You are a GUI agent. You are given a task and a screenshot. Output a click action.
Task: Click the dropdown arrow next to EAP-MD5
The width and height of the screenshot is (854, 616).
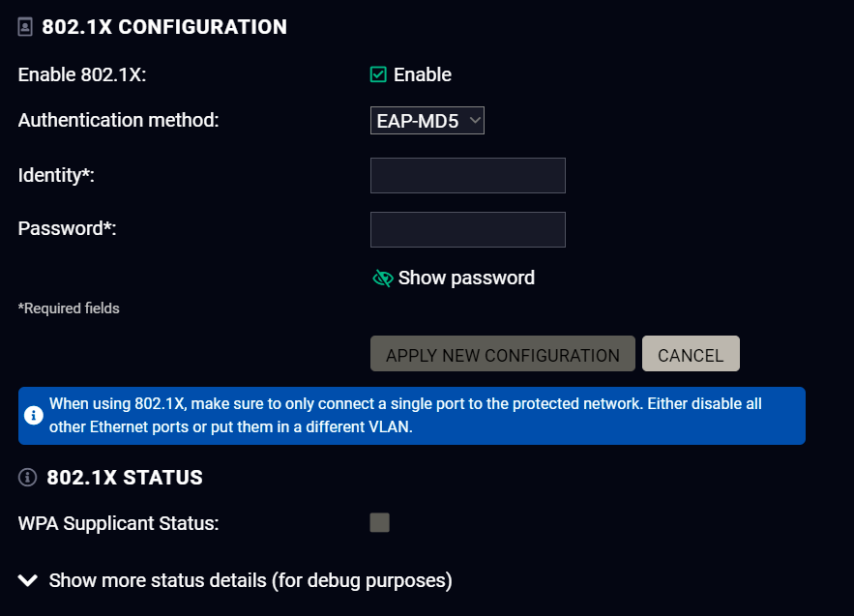[475, 120]
